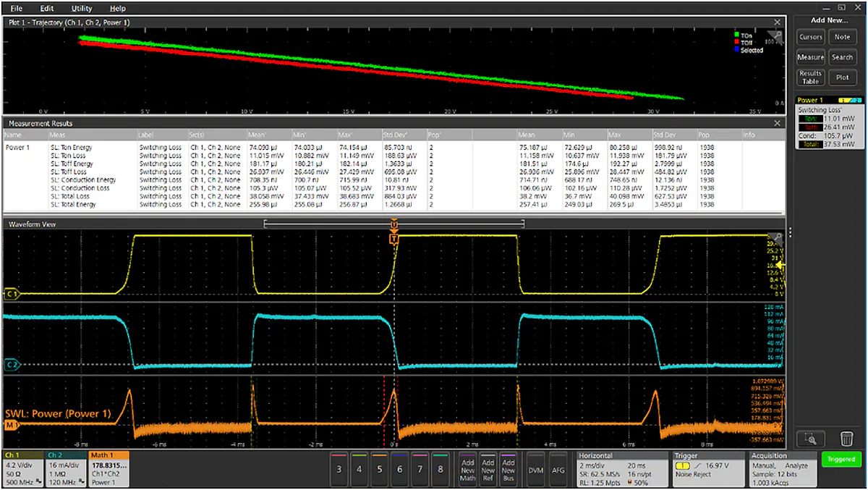Image resolution: width=868 pixels, height=490 pixels.
Task: Click the green Triggered status button
Action: [x=841, y=460]
